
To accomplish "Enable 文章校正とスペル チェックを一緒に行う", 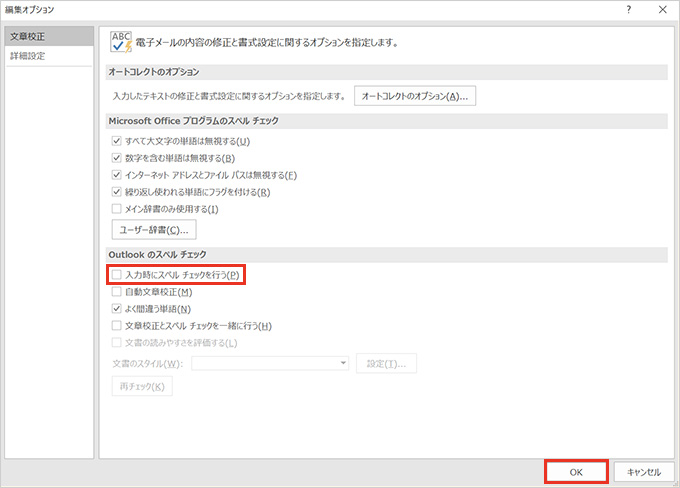I will [x=117, y=326].
